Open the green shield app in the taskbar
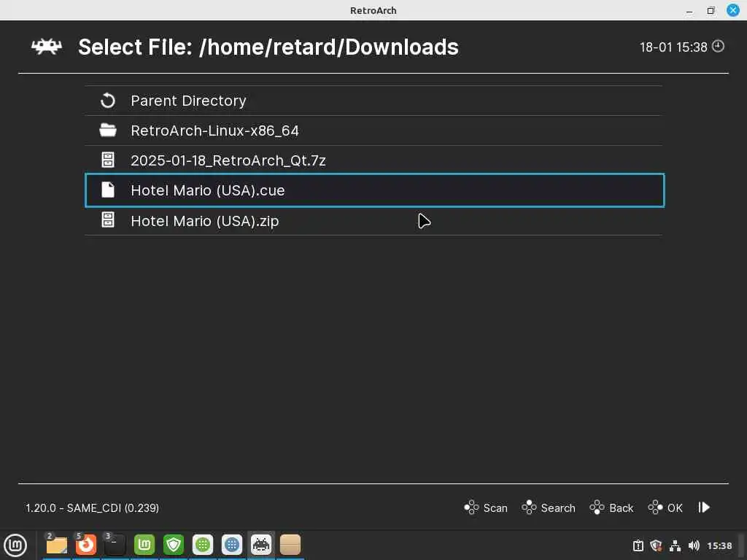This screenshot has height=560, width=747. tap(174, 545)
